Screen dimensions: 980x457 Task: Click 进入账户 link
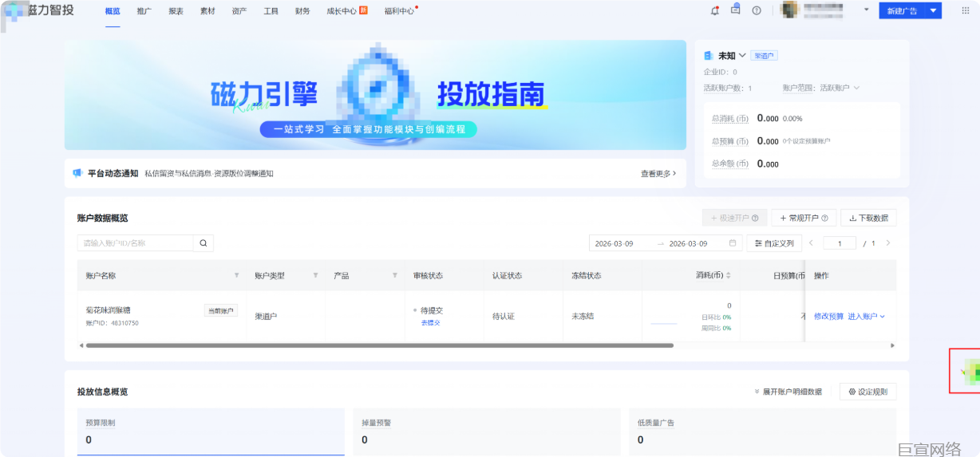click(x=863, y=317)
